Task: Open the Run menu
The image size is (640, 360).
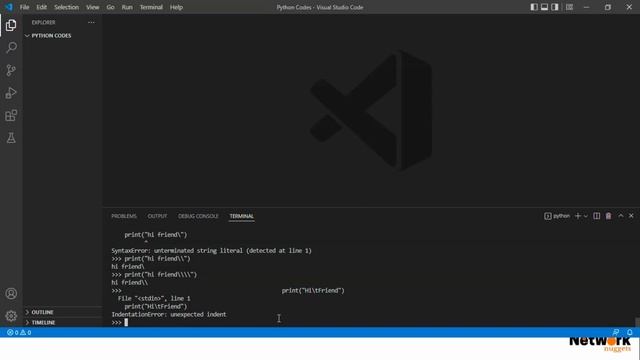Action: [x=127, y=7]
